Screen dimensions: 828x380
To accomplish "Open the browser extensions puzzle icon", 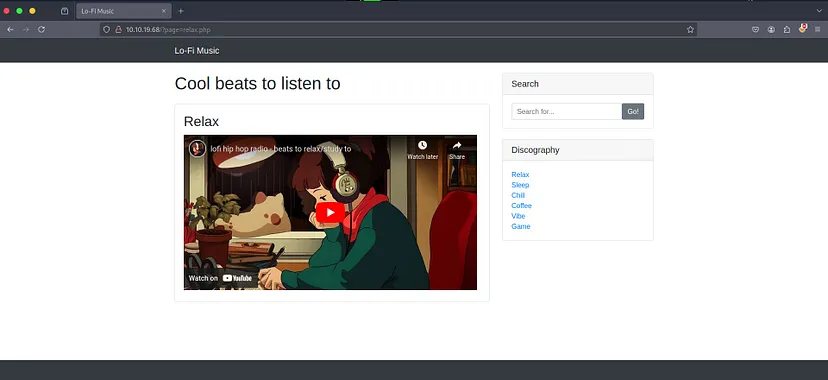I will point(787,30).
